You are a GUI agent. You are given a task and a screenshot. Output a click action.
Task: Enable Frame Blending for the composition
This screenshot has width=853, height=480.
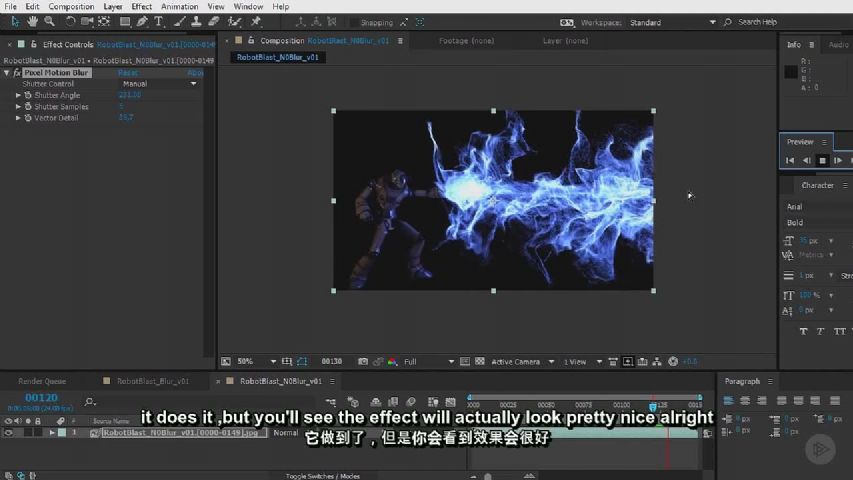393,402
